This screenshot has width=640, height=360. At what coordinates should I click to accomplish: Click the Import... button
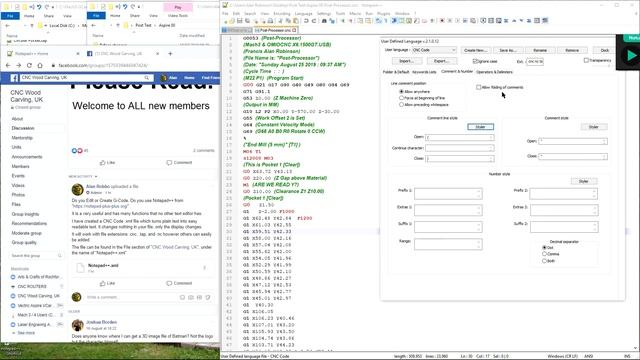406,61
